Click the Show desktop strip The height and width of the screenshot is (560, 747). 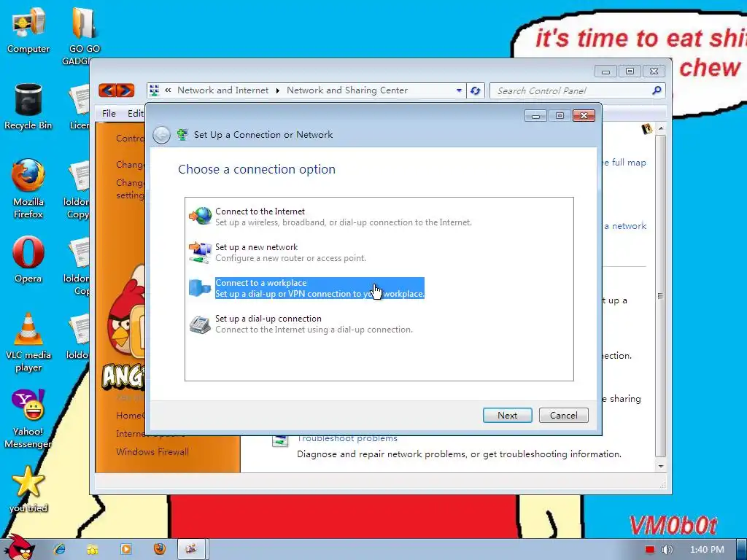(x=741, y=549)
